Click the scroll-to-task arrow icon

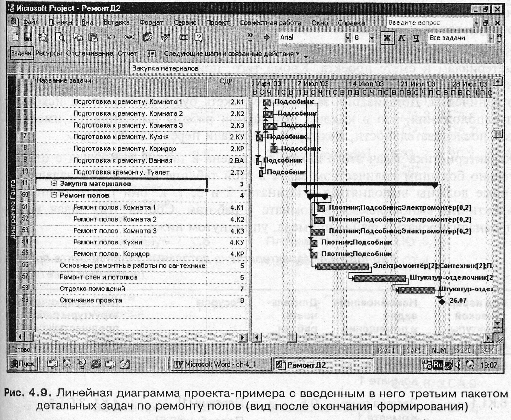pyautogui.click(x=266, y=38)
